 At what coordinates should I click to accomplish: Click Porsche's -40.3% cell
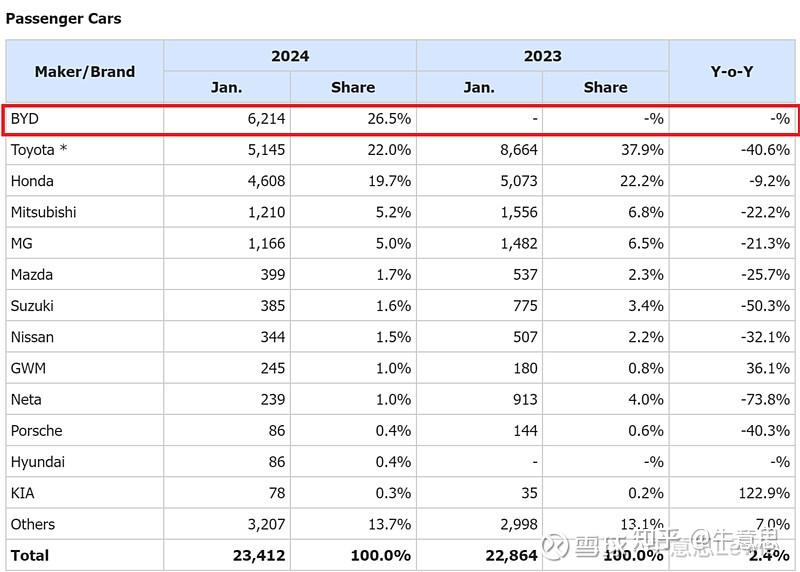(x=732, y=430)
